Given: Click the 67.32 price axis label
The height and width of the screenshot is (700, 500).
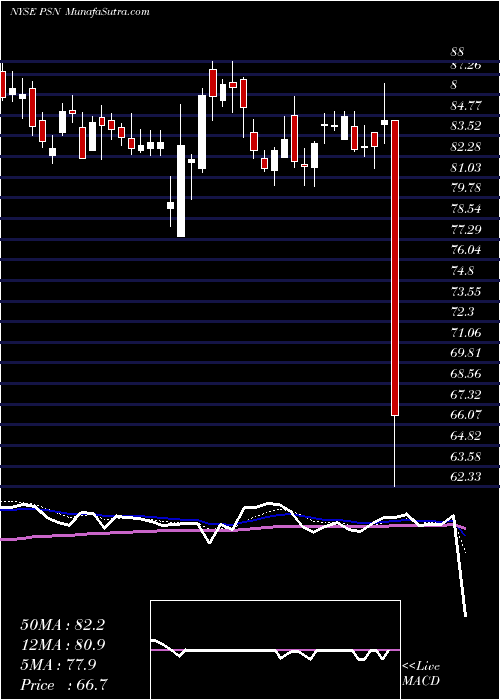Looking at the screenshot, I should coord(466,395).
